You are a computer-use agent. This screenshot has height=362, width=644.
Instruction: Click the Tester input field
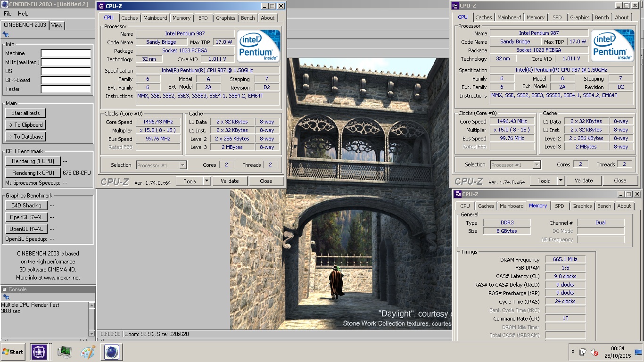coord(66,89)
